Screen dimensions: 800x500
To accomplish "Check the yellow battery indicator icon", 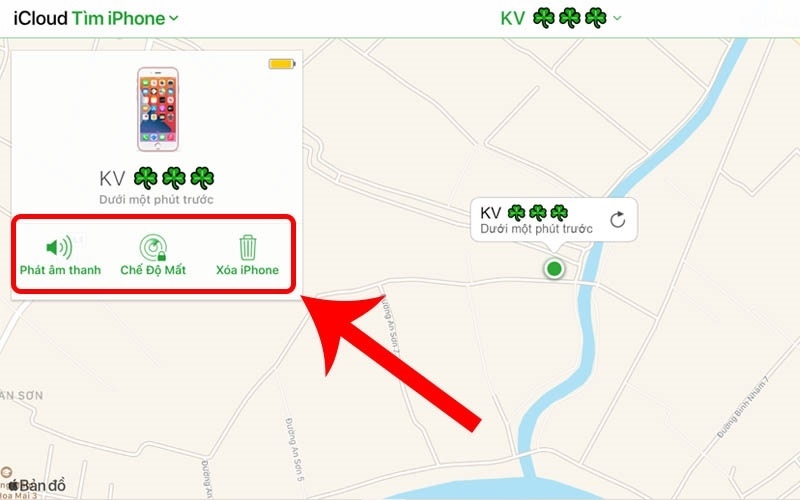I will coord(282,64).
